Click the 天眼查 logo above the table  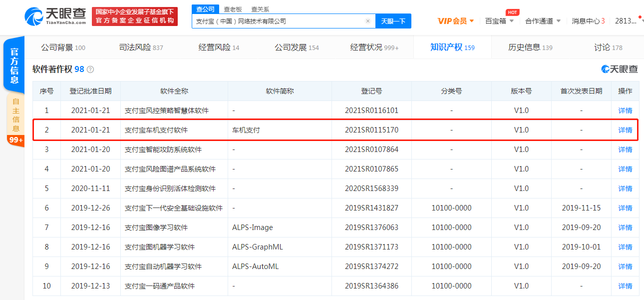(x=620, y=69)
